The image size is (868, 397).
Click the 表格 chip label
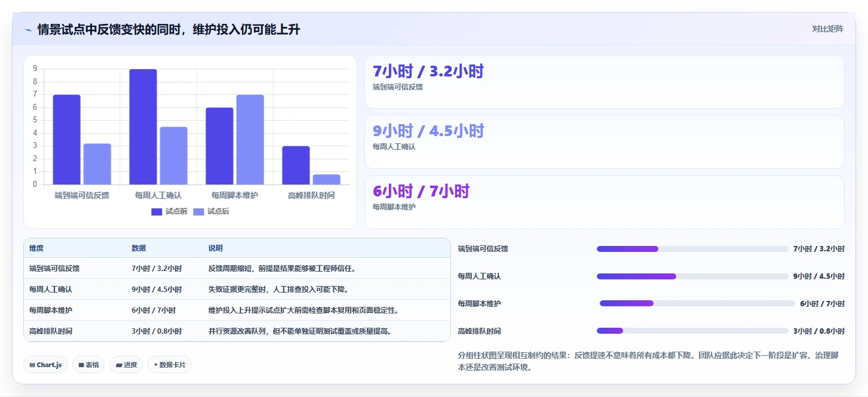(92, 365)
